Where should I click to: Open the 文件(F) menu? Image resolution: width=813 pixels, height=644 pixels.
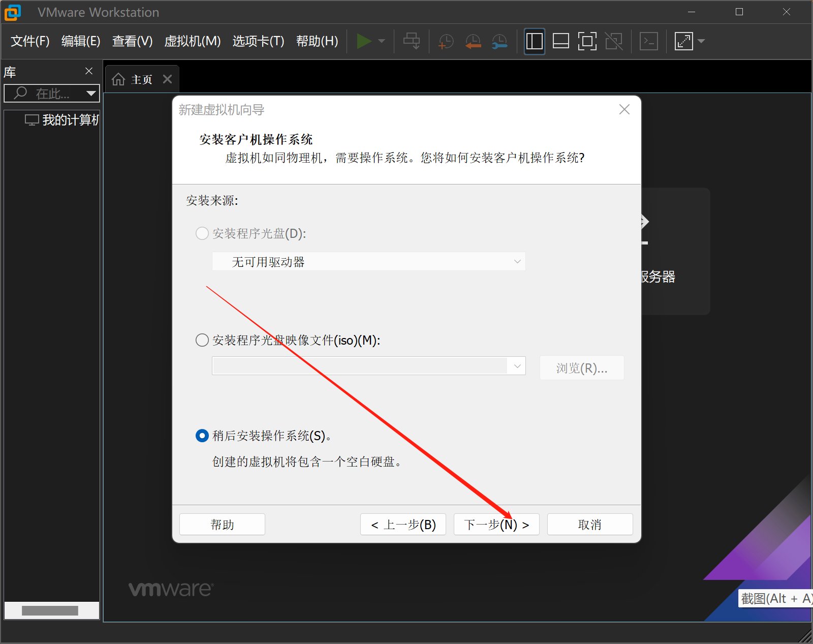pyautogui.click(x=30, y=41)
